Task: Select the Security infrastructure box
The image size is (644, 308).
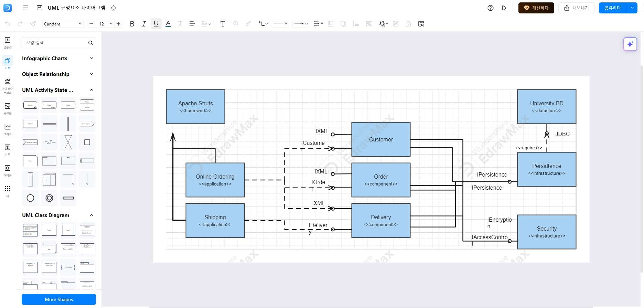Action: (x=547, y=232)
